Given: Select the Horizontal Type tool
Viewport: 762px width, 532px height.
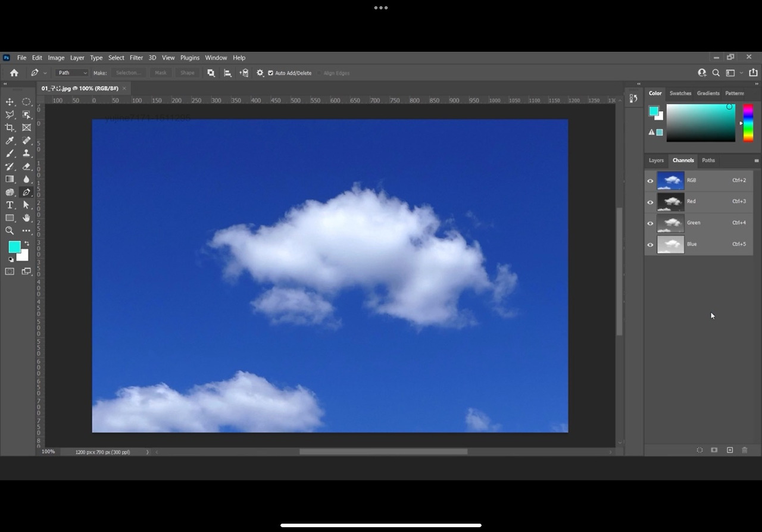Looking at the screenshot, I should point(10,205).
